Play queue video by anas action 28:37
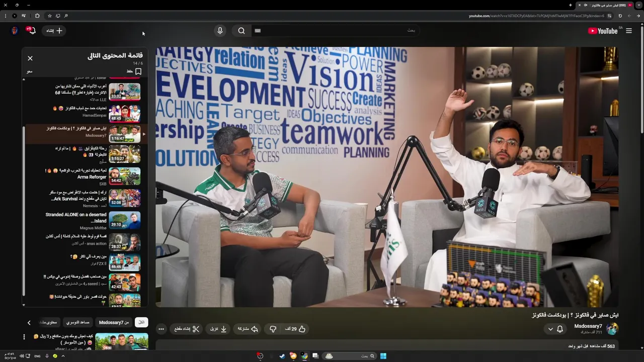This screenshot has height=362, width=644. [x=87, y=242]
